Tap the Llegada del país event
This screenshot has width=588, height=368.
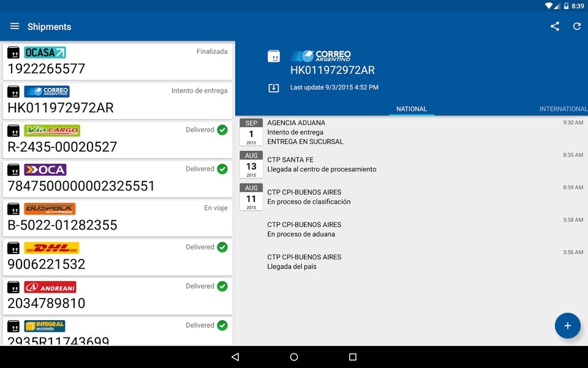tap(412, 262)
